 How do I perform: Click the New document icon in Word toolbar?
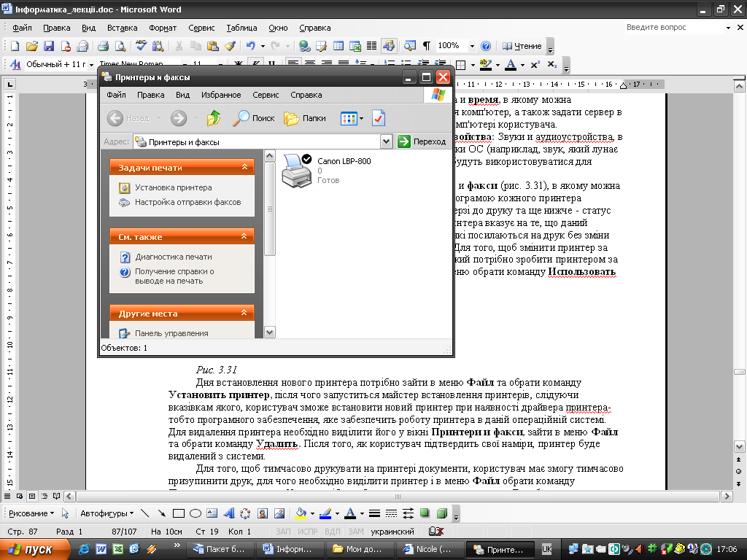tap(15, 46)
